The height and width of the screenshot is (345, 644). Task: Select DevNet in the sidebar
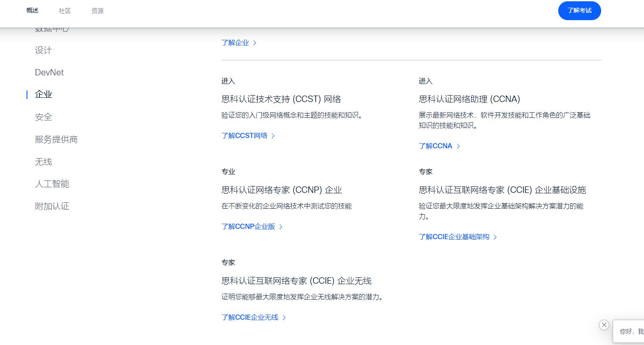[x=49, y=72]
